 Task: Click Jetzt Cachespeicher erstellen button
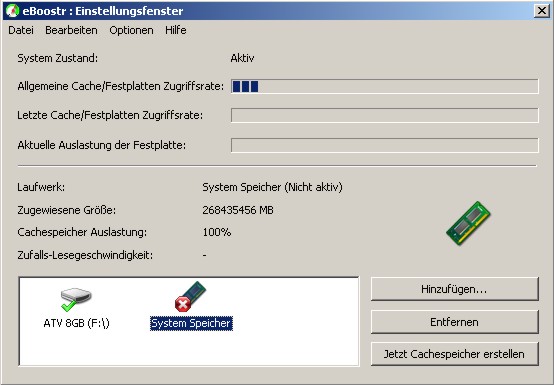[x=455, y=354]
